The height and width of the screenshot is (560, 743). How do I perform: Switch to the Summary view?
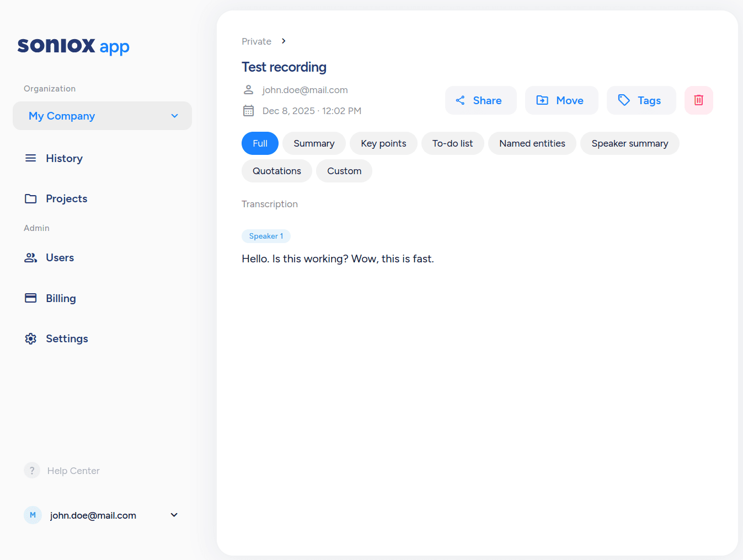[x=314, y=143]
